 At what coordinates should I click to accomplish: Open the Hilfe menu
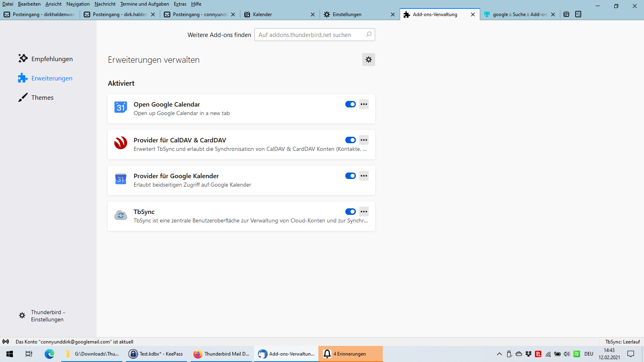point(196,4)
